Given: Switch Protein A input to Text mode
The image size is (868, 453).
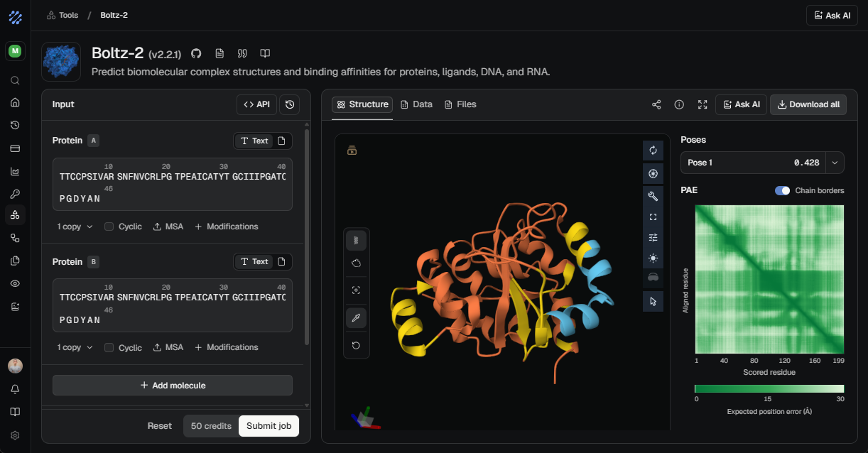Looking at the screenshot, I should [254, 141].
